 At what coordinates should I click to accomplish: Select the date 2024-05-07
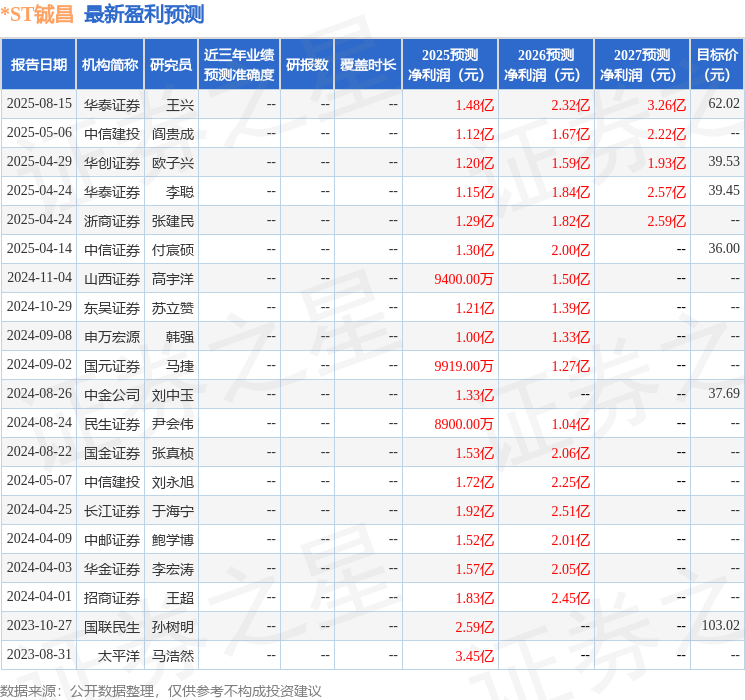[x=39, y=480]
